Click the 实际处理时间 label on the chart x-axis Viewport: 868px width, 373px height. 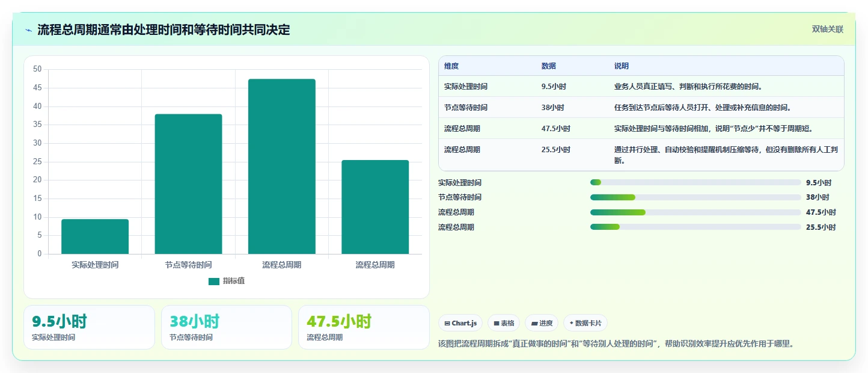(95, 265)
